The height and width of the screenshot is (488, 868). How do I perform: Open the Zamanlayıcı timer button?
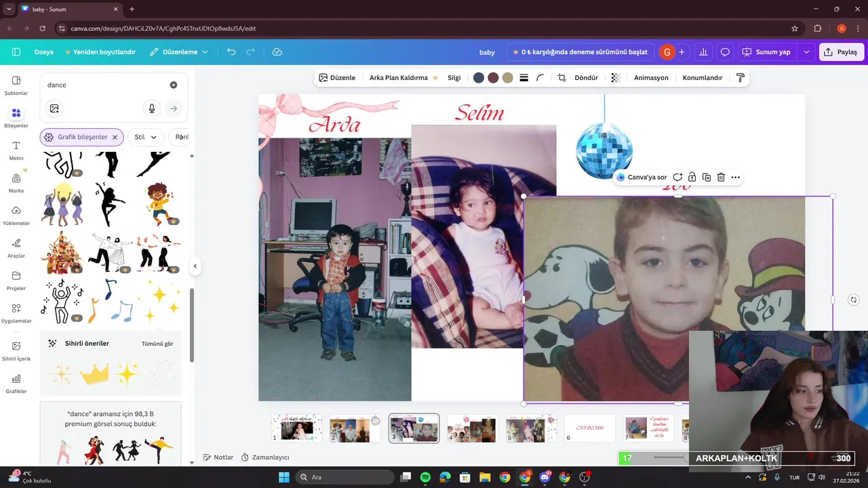coord(265,457)
